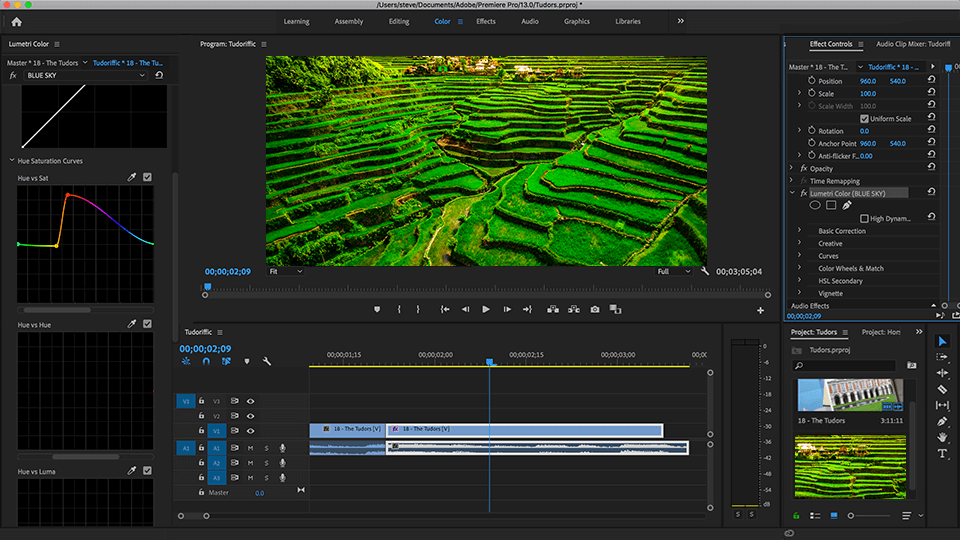
Task: Select the Type tool
Action: 942,454
